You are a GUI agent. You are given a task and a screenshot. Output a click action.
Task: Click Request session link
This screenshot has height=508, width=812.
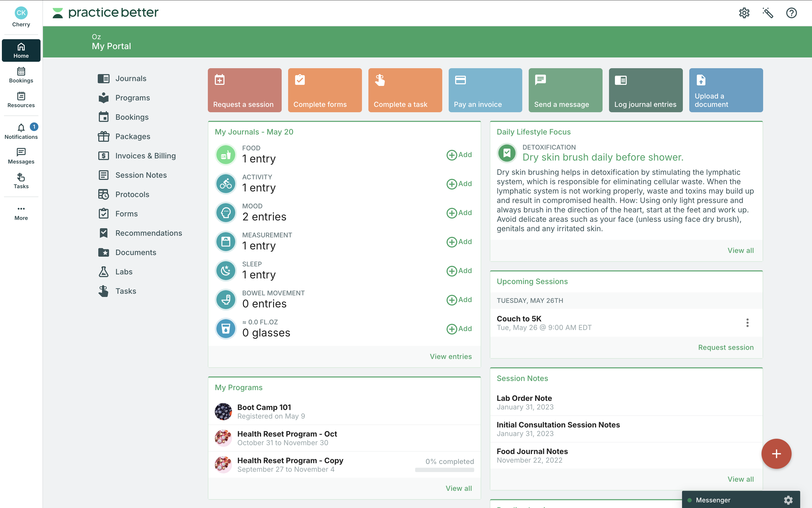point(726,347)
